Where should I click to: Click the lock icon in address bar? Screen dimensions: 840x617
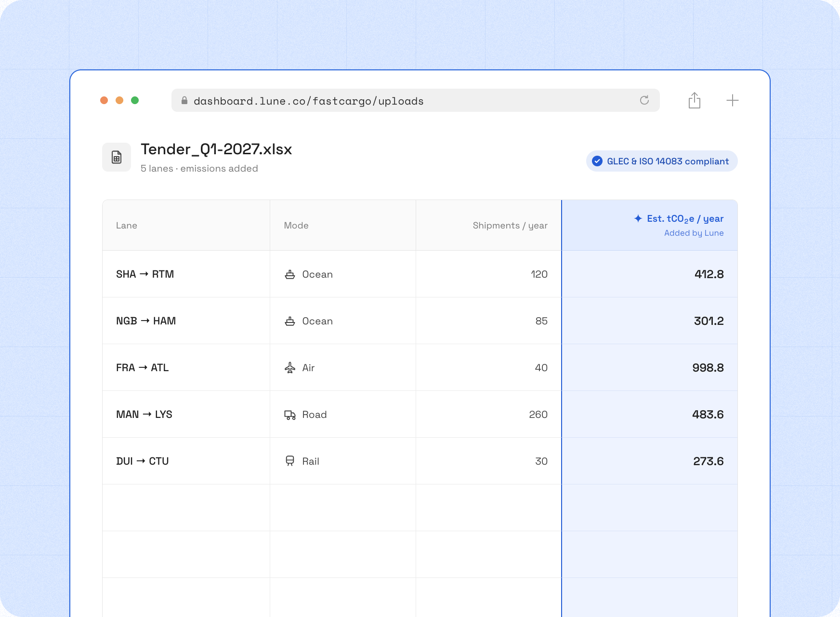tap(184, 100)
